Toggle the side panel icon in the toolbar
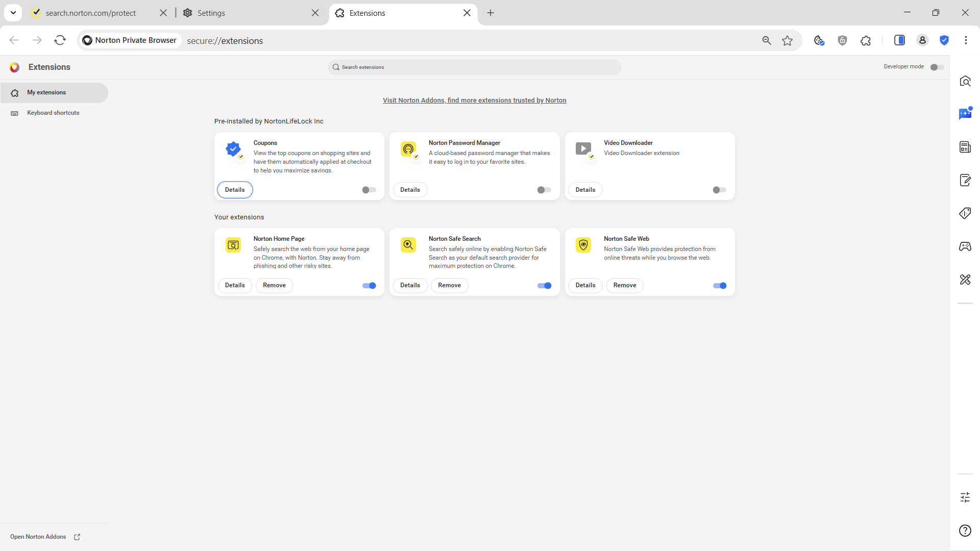Viewport: 980px width, 551px height. tap(899, 40)
